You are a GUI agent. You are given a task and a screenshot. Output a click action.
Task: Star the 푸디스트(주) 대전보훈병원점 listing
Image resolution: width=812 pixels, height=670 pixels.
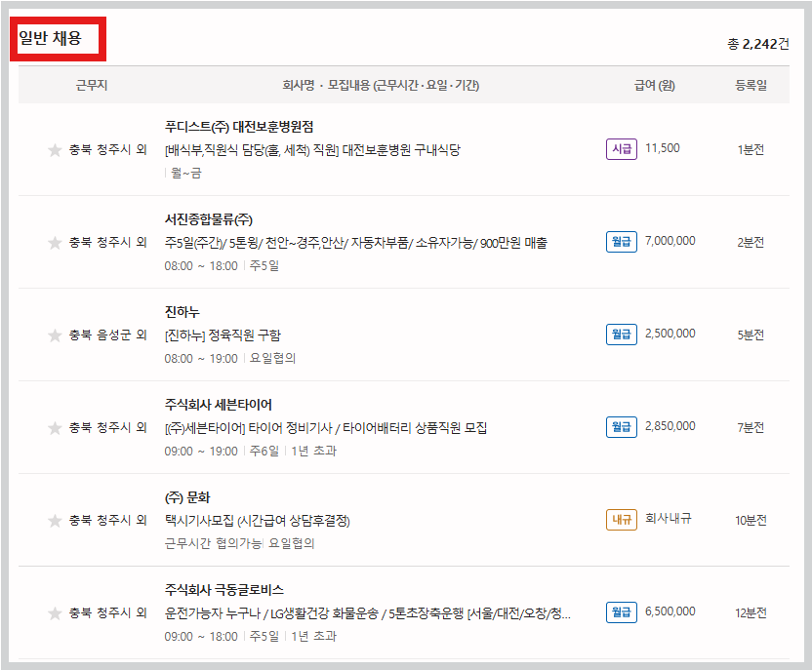(55, 150)
